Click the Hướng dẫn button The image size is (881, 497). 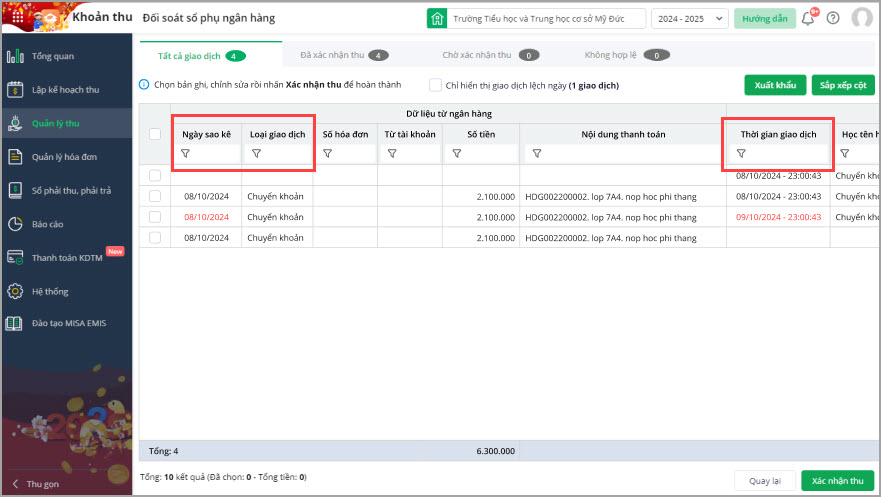[x=765, y=19]
